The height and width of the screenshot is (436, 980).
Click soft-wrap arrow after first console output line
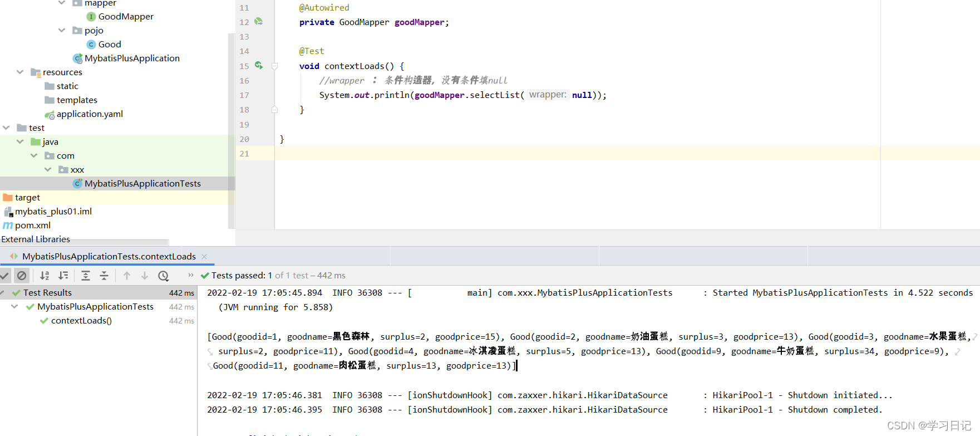976,337
